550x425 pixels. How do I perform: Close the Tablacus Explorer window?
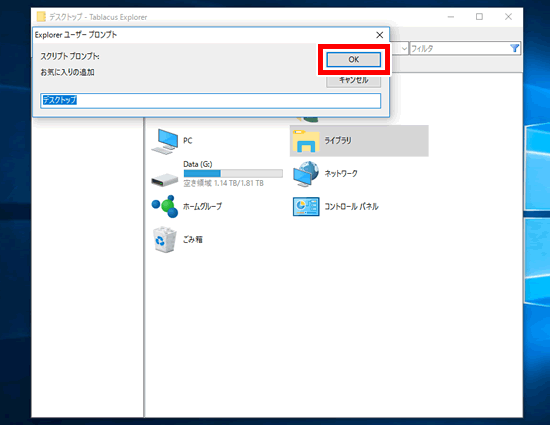[508, 16]
